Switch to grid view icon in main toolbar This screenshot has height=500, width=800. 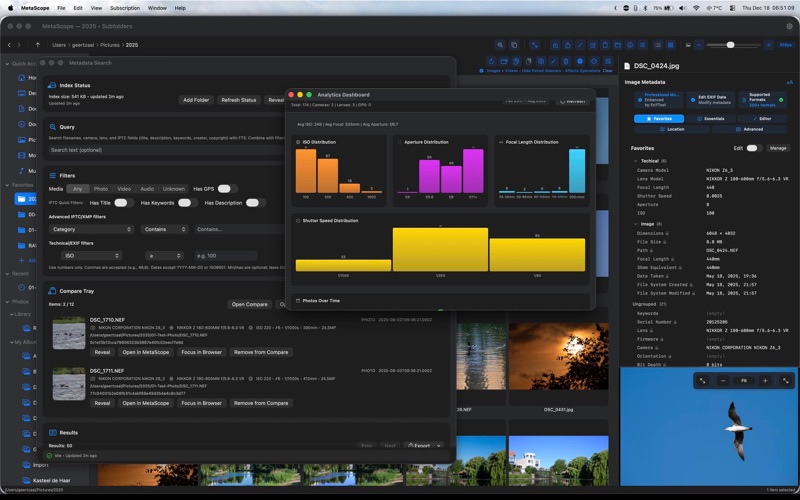(670, 45)
